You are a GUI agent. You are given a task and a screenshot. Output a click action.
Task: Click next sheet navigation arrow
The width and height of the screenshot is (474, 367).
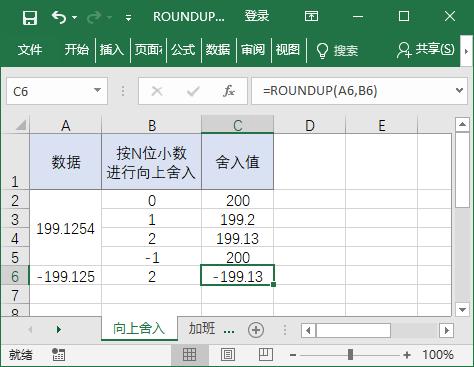click(59, 330)
